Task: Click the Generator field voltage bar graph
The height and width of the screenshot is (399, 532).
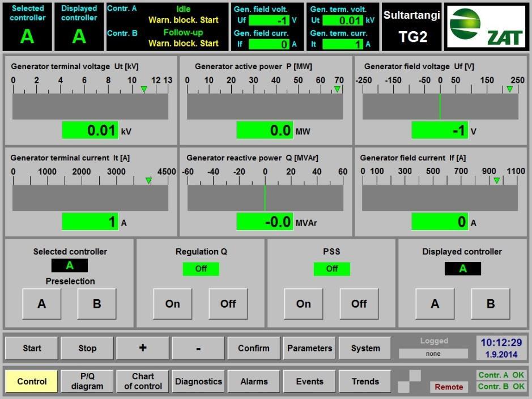Action: coord(440,106)
